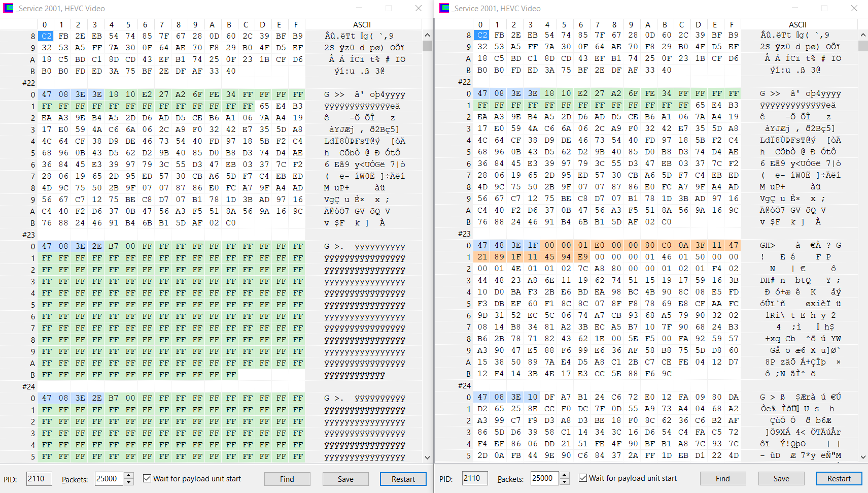The width and height of the screenshot is (868, 493).
Task: Close the left HEVC Video window
Action: (x=419, y=8)
